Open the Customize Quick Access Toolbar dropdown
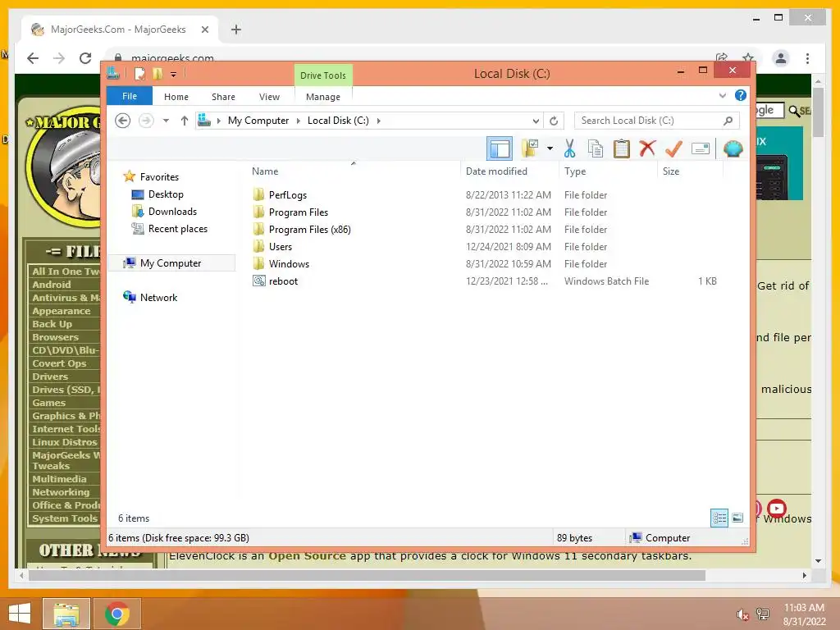 (x=174, y=75)
